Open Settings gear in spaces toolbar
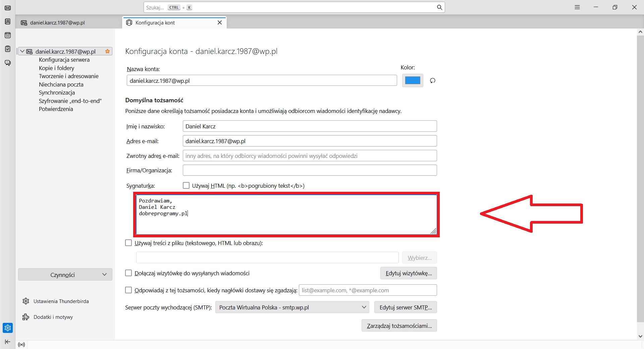The image size is (644, 349). [x=8, y=328]
